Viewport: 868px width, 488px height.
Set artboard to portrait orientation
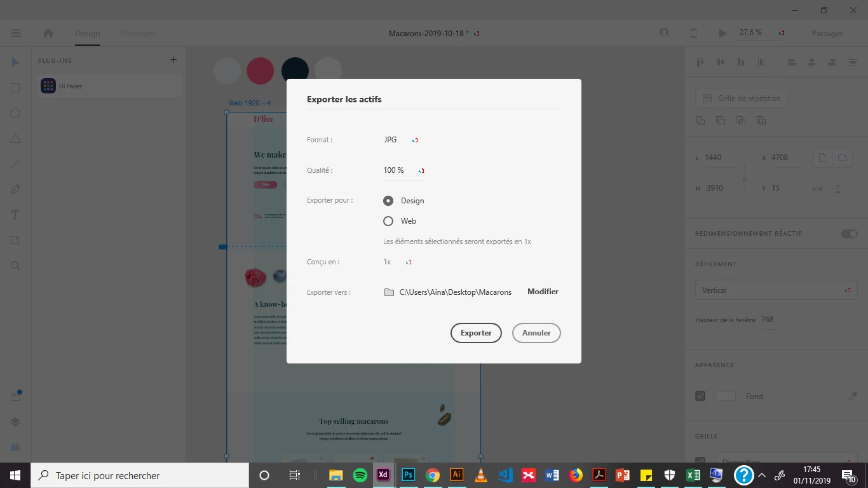point(822,158)
